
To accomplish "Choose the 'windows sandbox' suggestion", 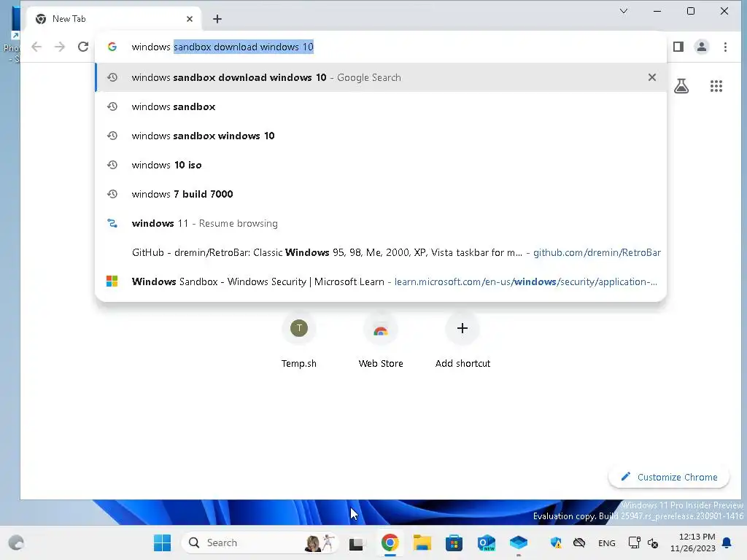I will pyautogui.click(x=381, y=106).
